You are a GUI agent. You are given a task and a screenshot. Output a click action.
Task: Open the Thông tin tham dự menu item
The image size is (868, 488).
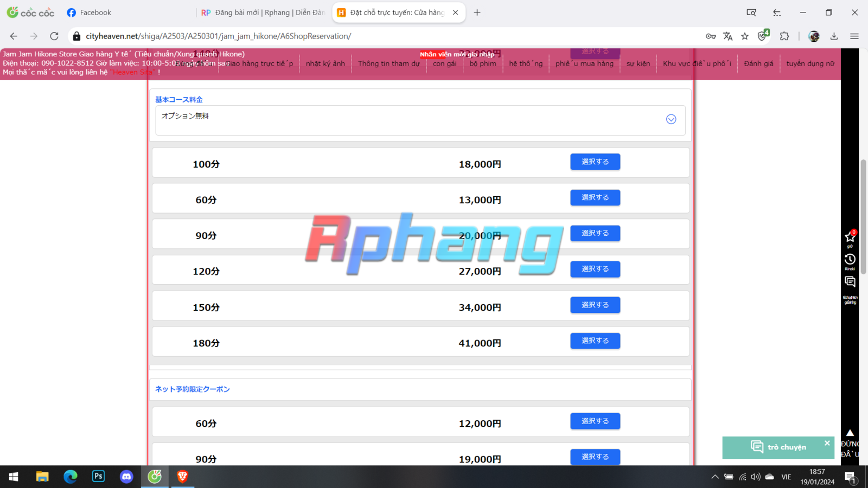[x=389, y=63]
